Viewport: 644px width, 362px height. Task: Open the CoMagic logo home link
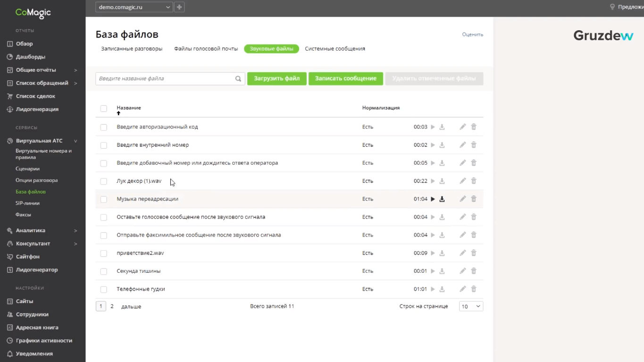tap(33, 13)
